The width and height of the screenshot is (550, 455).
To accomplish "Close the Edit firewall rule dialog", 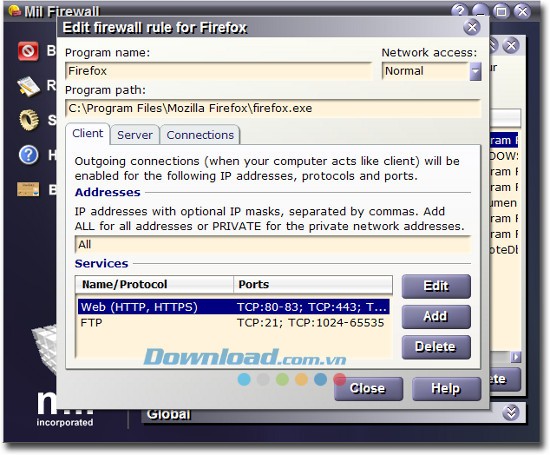I will pyautogui.click(x=472, y=27).
